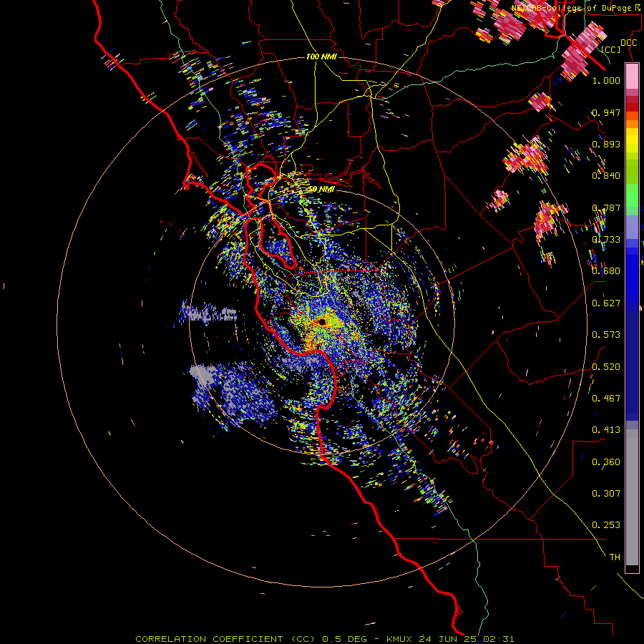Click the 0.947 color scale label
The height and width of the screenshot is (644, 644).
[x=606, y=112]
